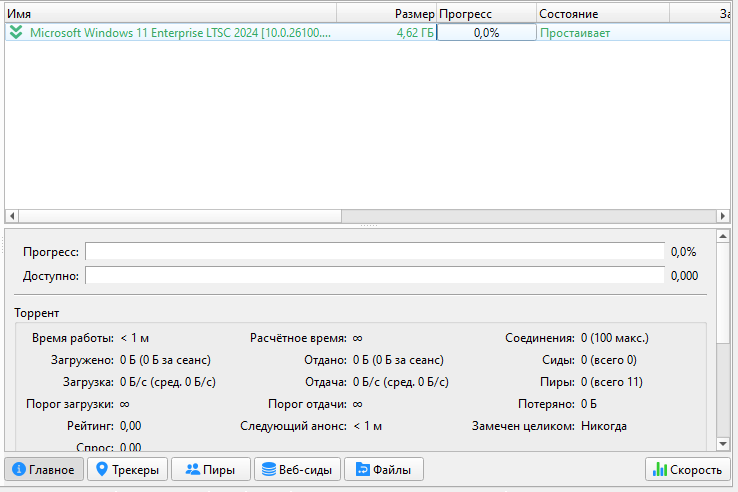Click the 4,62 ГБ size value
The width and height of the screenshot is (738, 492).
(x=415, y=33)
